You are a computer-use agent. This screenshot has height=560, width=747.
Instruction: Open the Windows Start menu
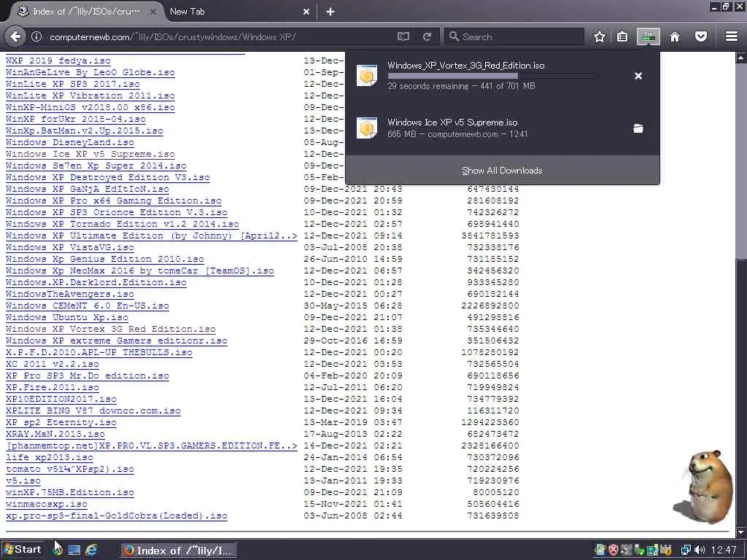click(x=23, y=550)
